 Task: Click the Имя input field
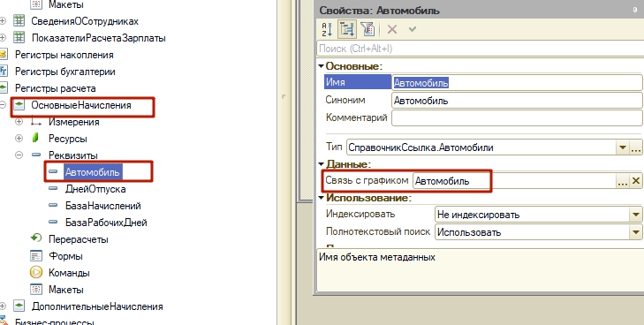click(517, 83)
